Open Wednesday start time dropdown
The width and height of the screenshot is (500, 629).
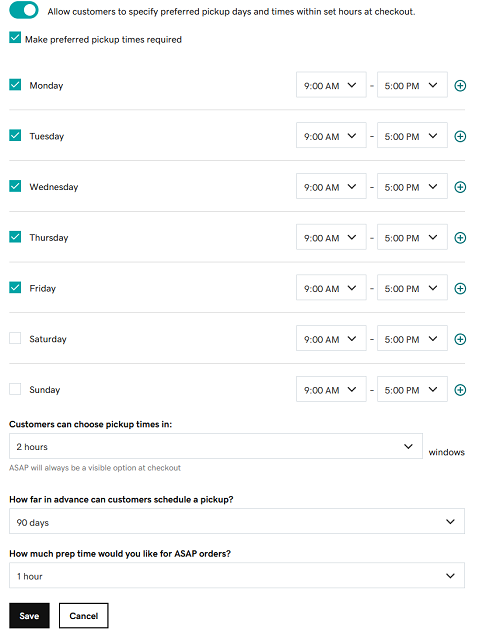(x=331, y=186)
